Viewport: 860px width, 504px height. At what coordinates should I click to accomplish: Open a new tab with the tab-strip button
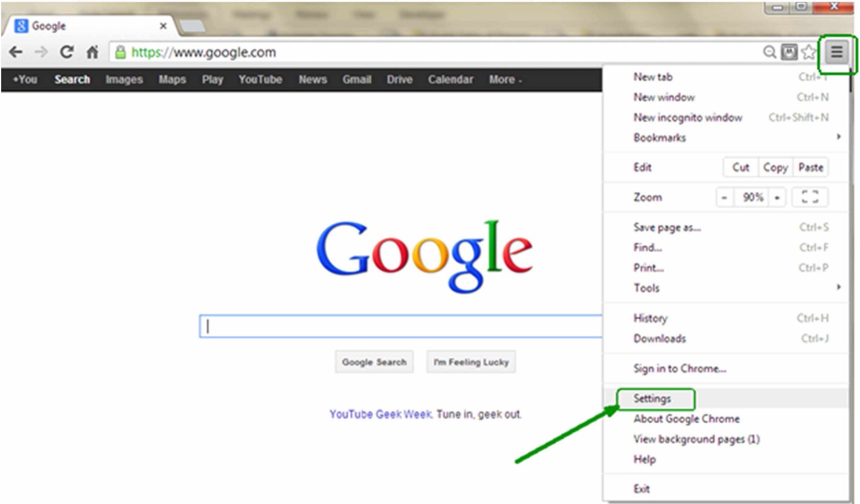(192, 26)
